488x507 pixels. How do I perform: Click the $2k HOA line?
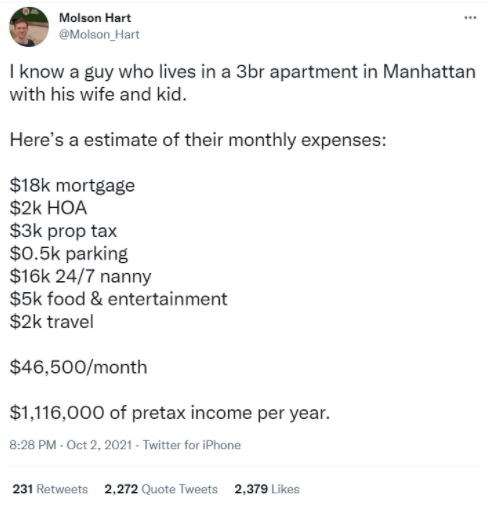click(x=48, y=208)
